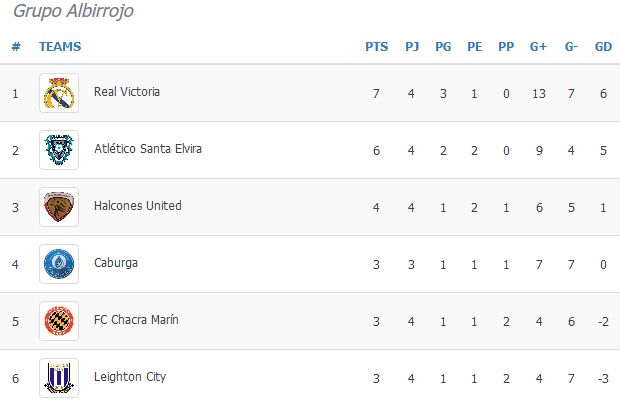Sort by the G+ column header
This screenshot has width=620, height=400.
point(538,46)
